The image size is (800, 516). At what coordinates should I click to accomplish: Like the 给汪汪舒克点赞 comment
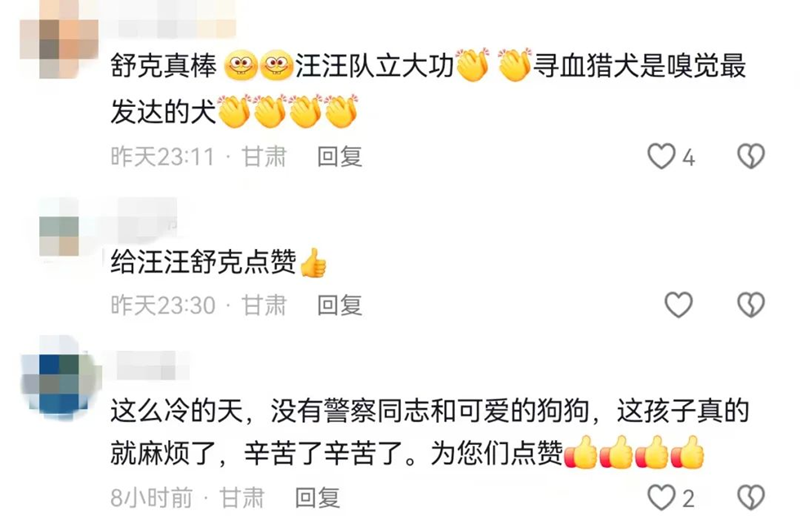(x=679, y=305)
